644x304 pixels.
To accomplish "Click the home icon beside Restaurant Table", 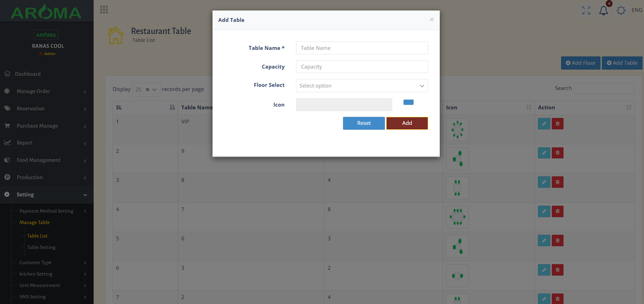I will 116,35.
